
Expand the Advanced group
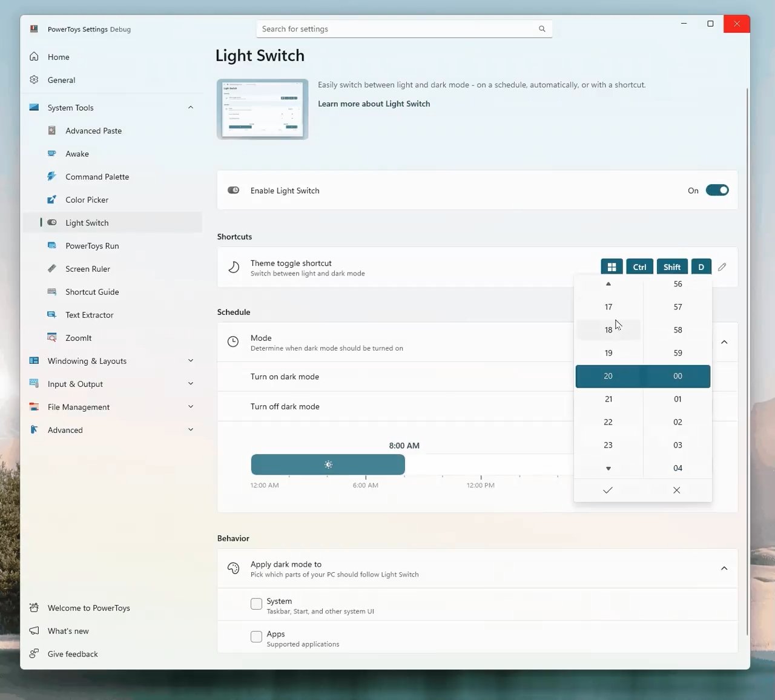pos(191,430)
